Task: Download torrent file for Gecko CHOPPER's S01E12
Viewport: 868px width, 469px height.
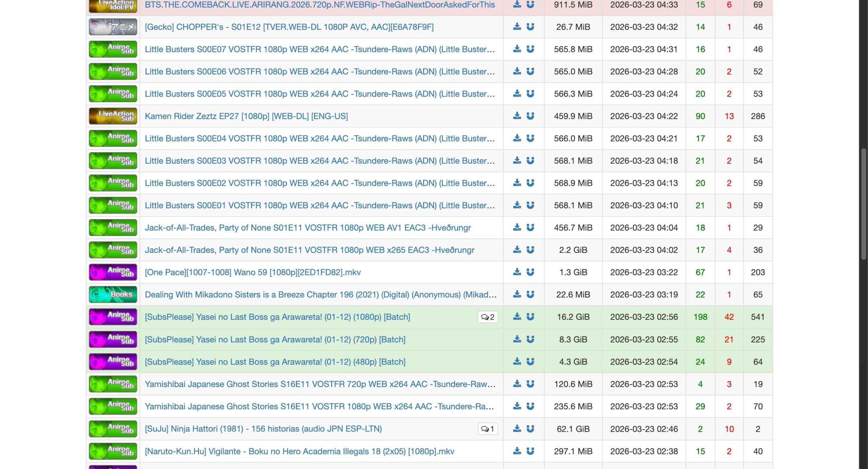Action: coord(517,26)
